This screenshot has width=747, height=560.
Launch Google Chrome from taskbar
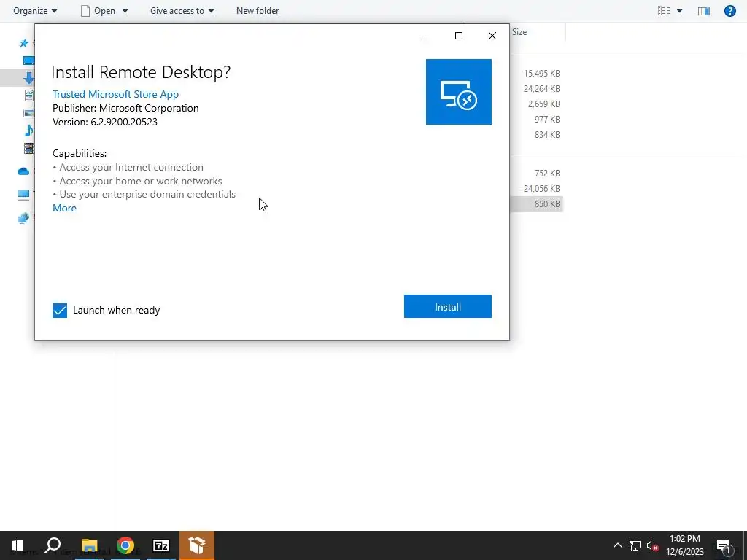pyautogui.click(x=125, y=545)
